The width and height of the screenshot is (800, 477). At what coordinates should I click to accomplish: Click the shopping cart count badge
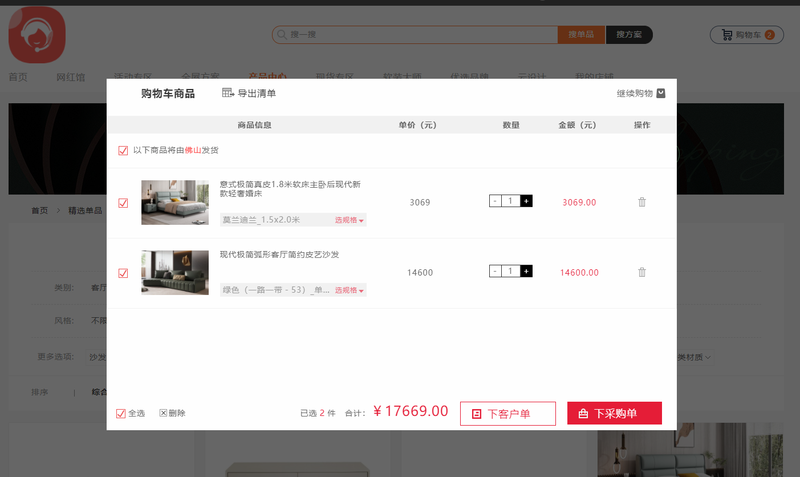coord(769,35)
